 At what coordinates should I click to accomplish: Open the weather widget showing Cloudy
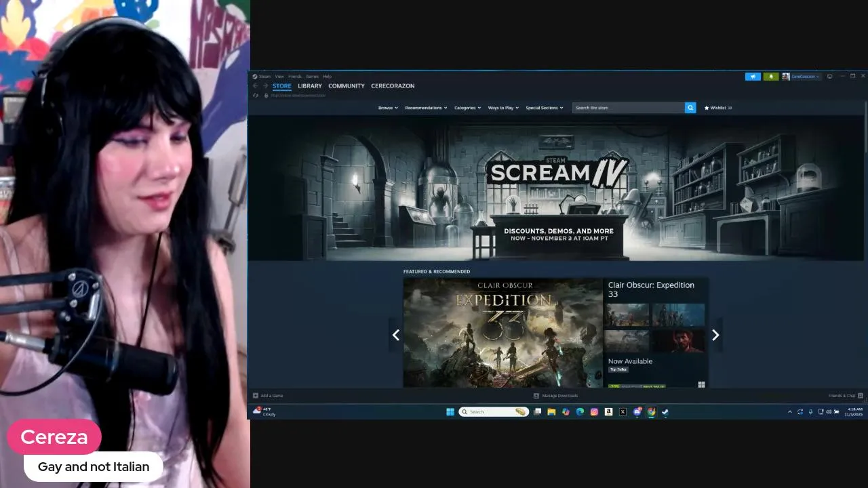pos(264,411)
